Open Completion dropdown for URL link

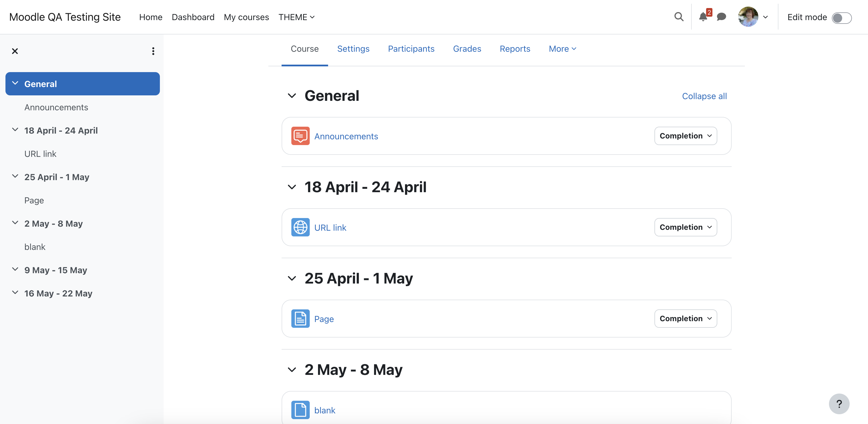[x=685, y=227]
